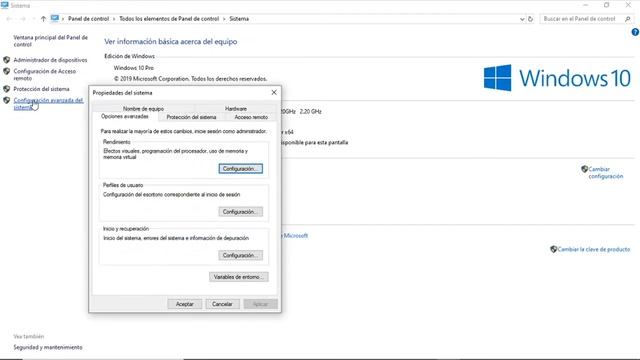Click the search magnifier icon
The width and height of the screenshot is (640, 360).
point(628,19)
